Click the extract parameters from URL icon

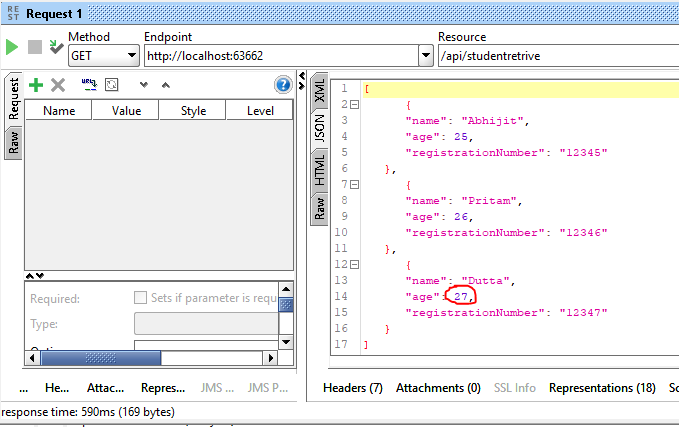tap(89, 84)
